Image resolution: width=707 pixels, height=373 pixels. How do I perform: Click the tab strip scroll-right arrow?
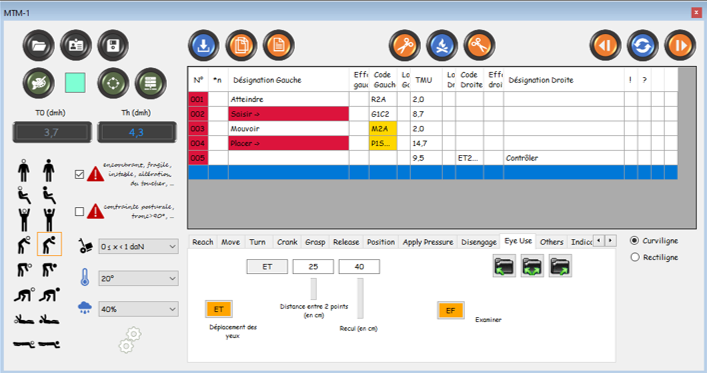coord(610,240)
